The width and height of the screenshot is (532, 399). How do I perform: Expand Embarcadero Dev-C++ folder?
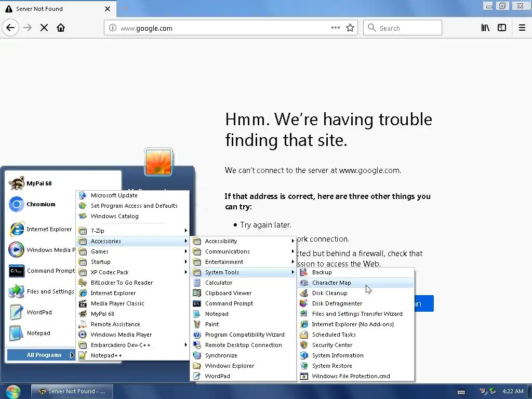(132, 345)
